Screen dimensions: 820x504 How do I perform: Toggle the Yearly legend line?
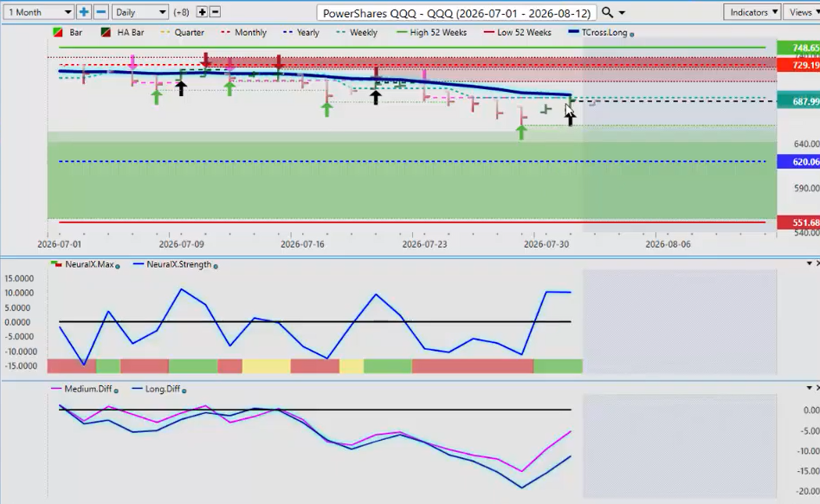301,32
